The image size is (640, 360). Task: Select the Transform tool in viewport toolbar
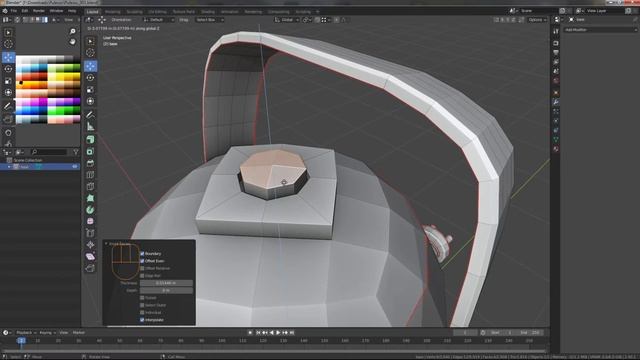click(x=91, y=101)
